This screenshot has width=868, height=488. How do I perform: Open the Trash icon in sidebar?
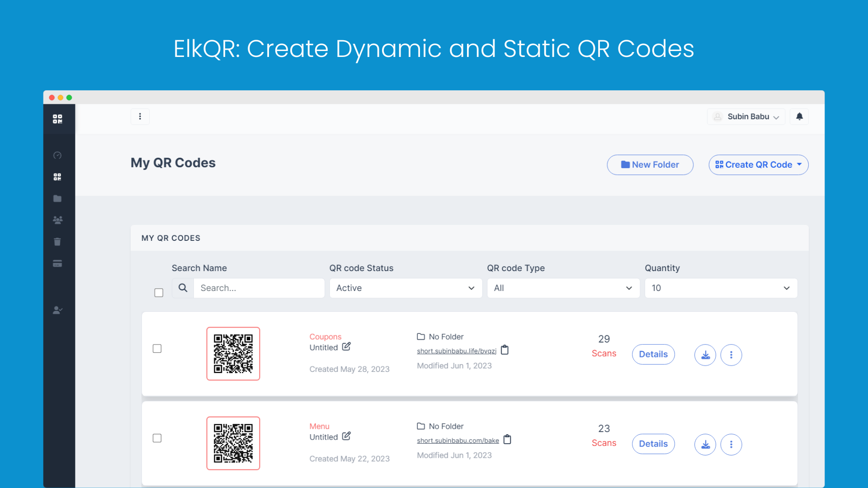[57, 242]
